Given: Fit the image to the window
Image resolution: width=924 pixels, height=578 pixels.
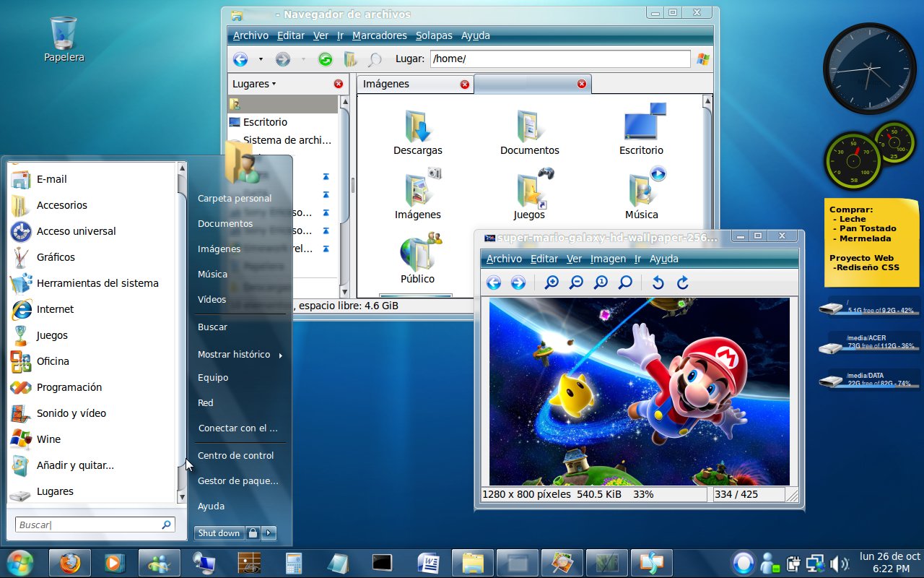Looking at the screenshot, I should click(625, 282).
